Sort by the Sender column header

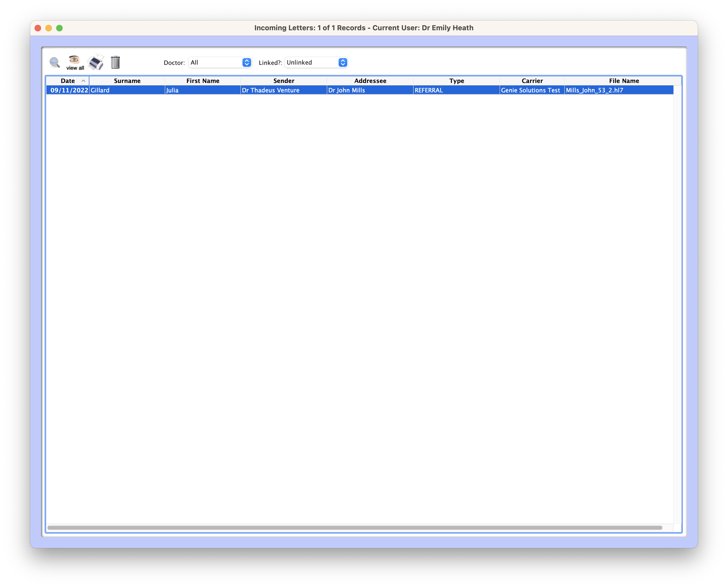[284, 81]
